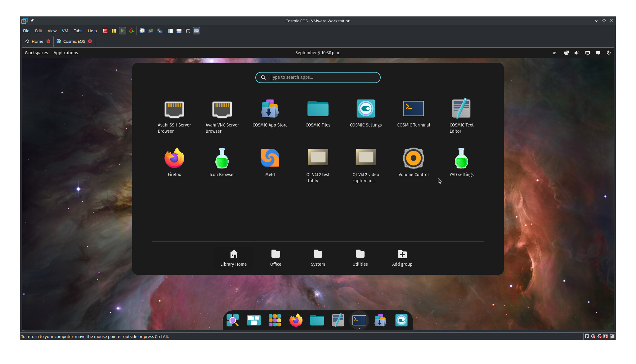Click hard disk status icon in status bar
The height and width of the screenshot is (364, 636).
click(587, 336)
